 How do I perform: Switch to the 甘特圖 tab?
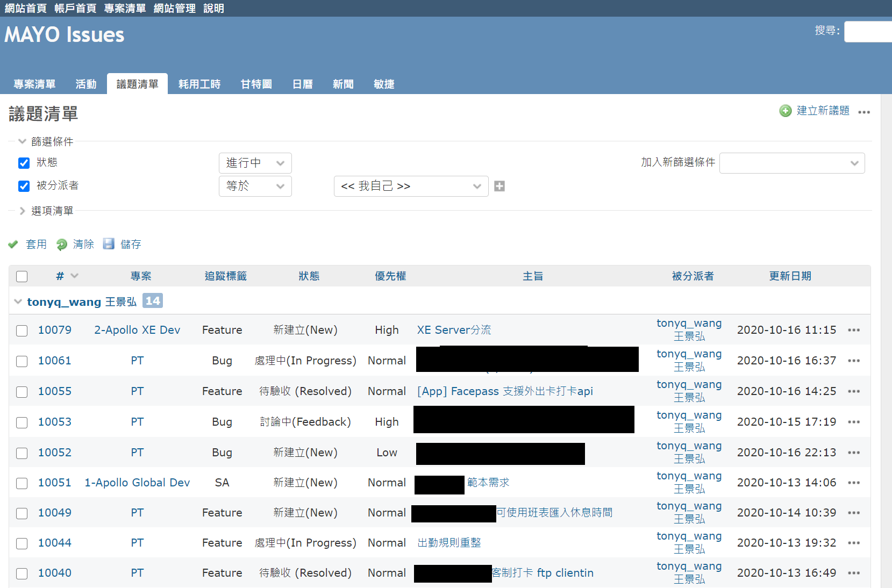(x=256, y=84)
